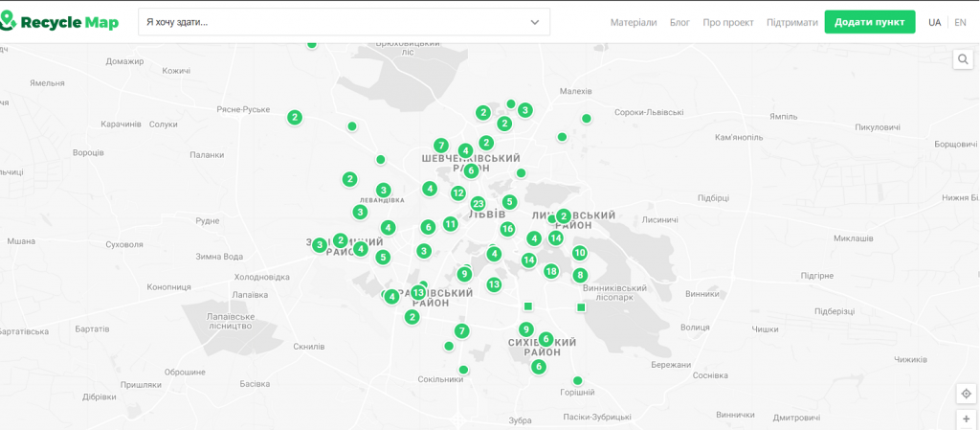
Task: Open the Про проект link
Action: (727, 22)
